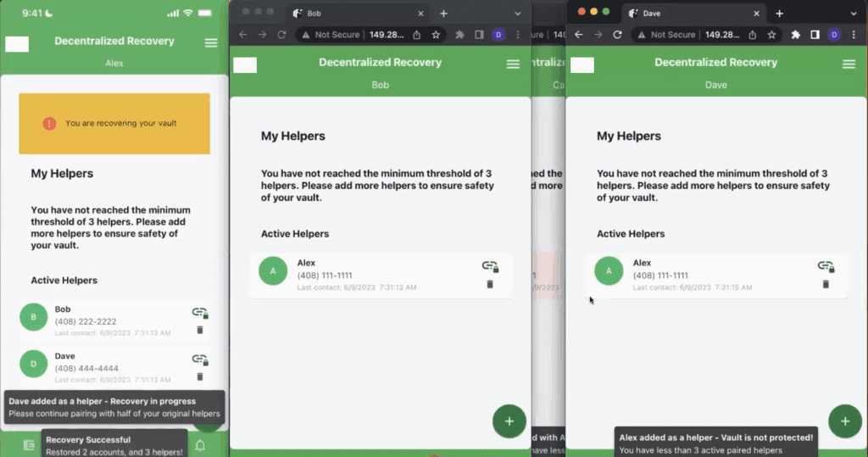Tap the bell notifications icon in Alex's app
This screenshot has height=457, width=868.
point(200,445)
